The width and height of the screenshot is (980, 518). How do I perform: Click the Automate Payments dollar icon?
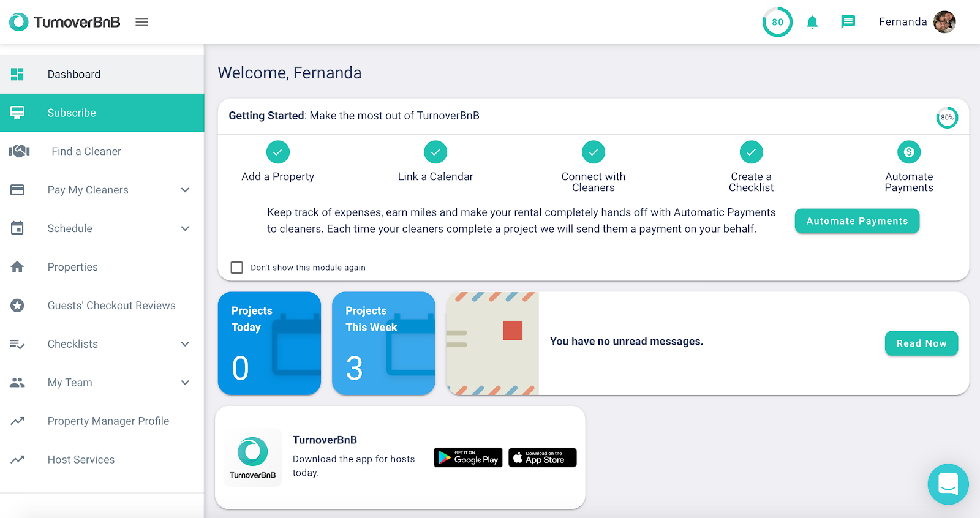tap(909, 152)
